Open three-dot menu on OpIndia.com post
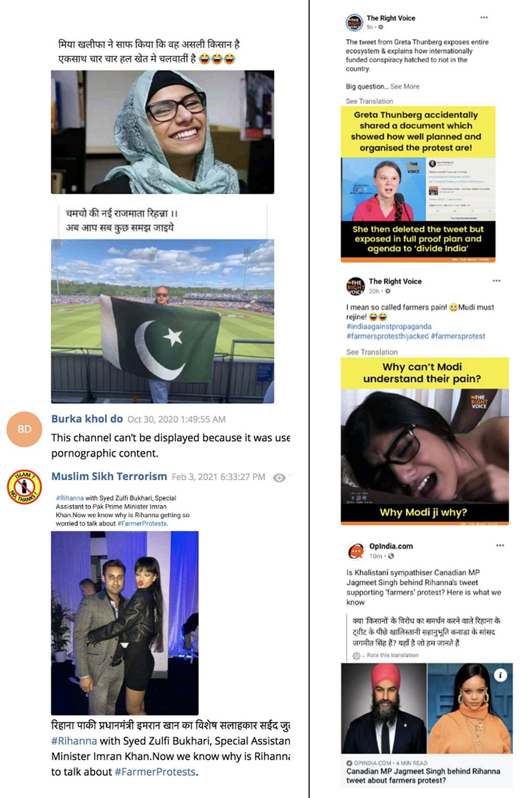 tap(500, 545)
